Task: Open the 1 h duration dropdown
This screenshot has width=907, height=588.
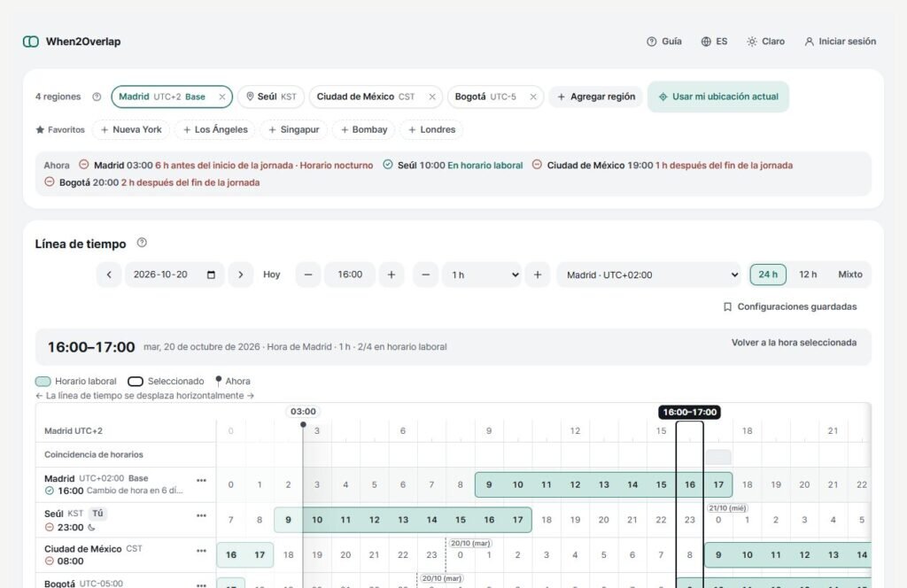Action: (482, 275)
